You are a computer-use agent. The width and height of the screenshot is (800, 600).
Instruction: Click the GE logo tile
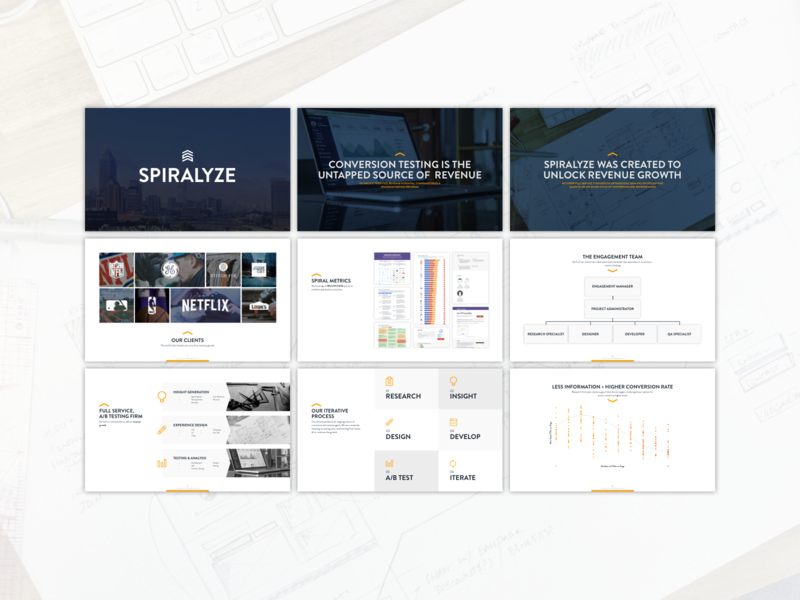tap(170, 269)
